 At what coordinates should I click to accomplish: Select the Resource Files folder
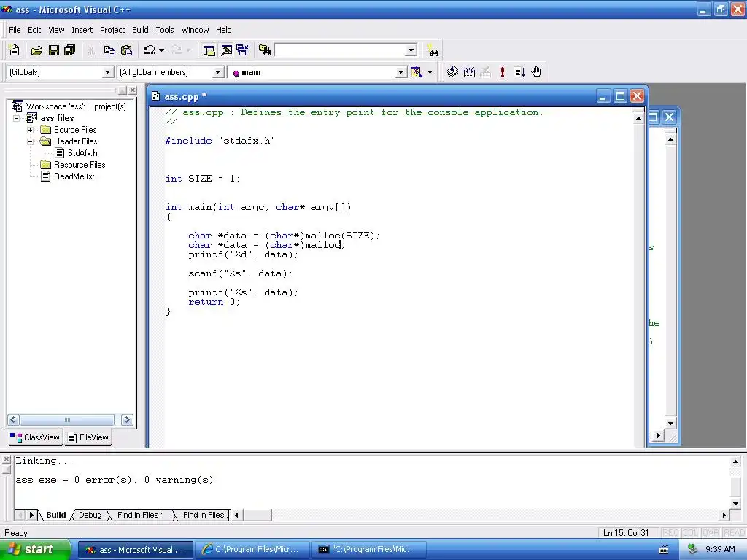tap(74, 165)
